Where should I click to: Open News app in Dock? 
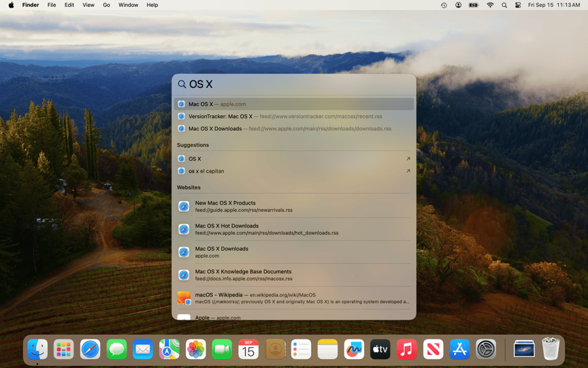pyautogui.click(x=433, y=349)
